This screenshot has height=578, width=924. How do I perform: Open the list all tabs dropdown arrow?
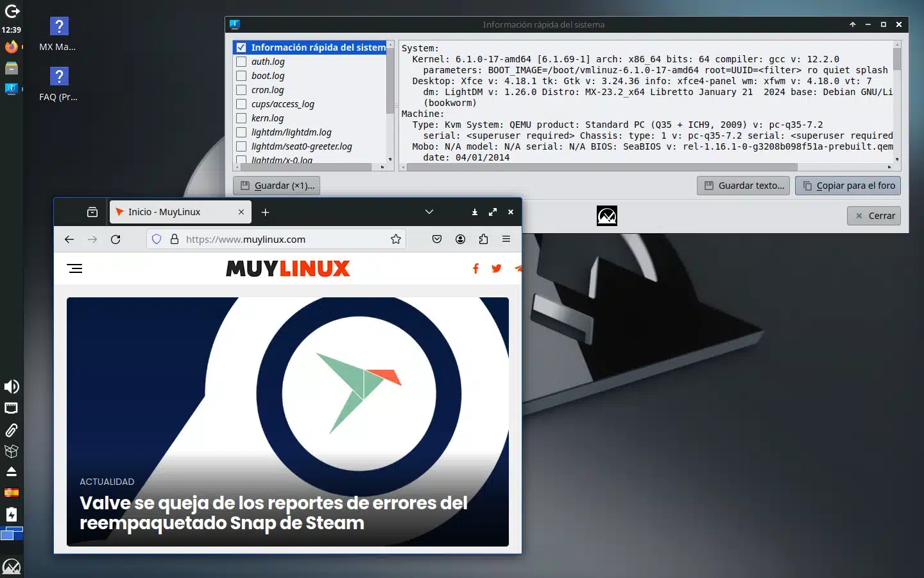pos(429,212)
